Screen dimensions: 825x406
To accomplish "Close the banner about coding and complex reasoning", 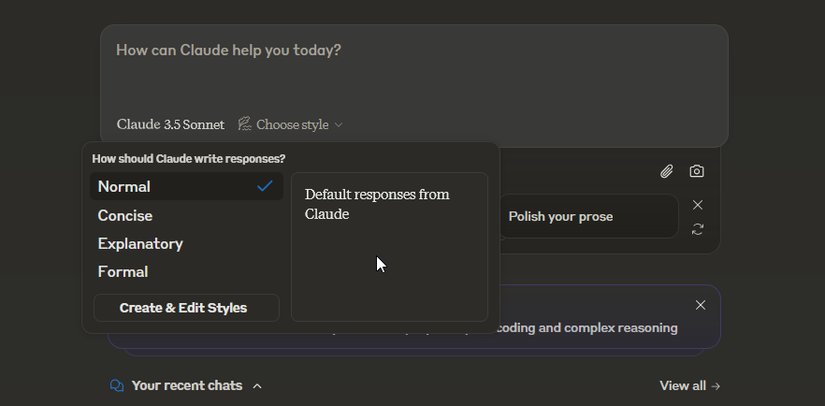I will [x=700, y=305].
